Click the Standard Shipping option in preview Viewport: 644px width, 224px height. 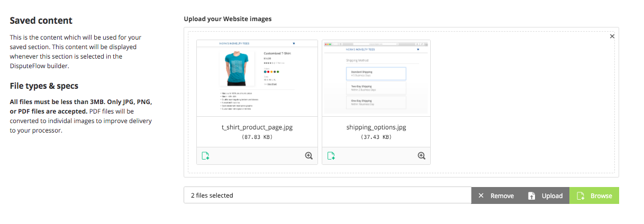376,73
